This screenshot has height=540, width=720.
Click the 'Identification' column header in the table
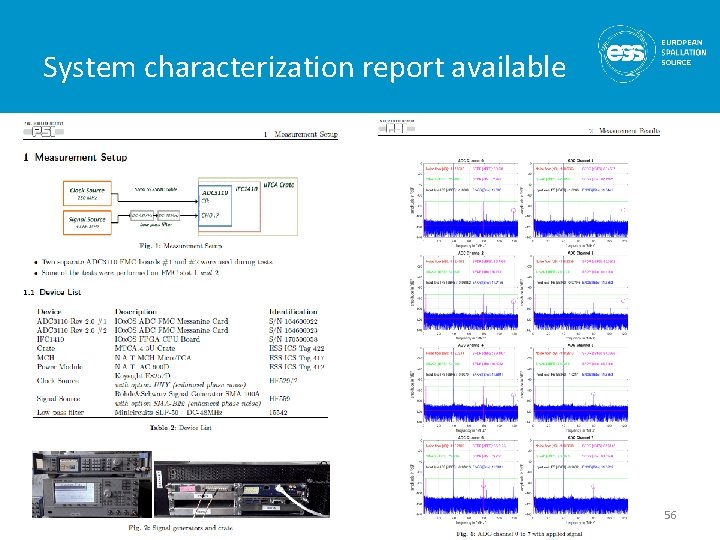tap(293, 312)
